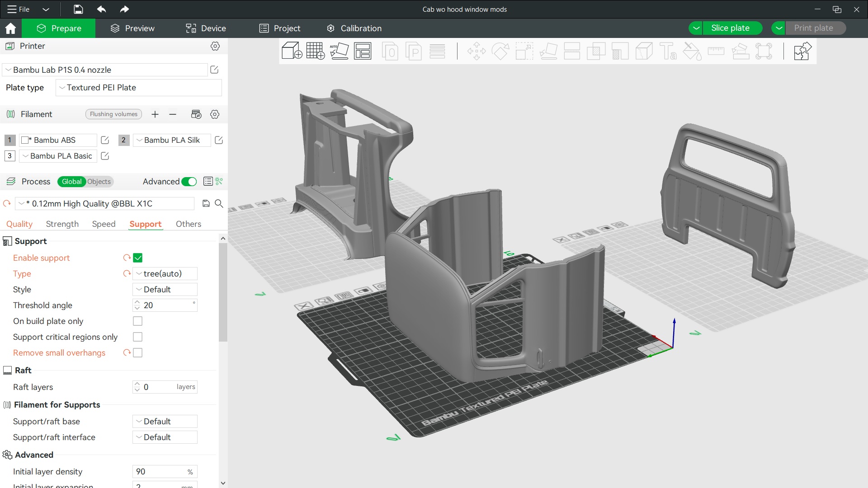Select the Lay on face tool

[548, 51]
